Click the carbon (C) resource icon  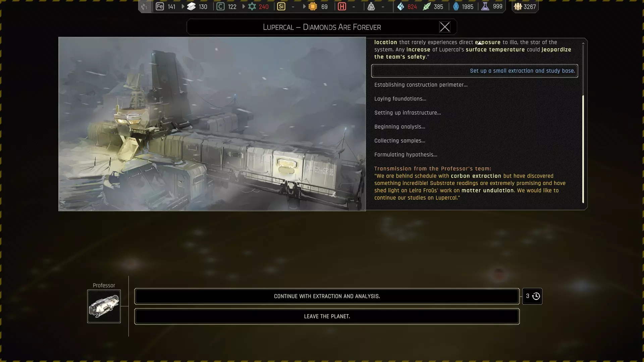(220, 6)
